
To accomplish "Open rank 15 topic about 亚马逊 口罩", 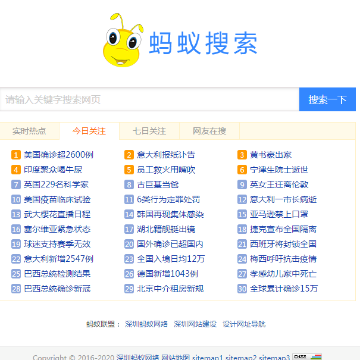I will coord(279,214).
